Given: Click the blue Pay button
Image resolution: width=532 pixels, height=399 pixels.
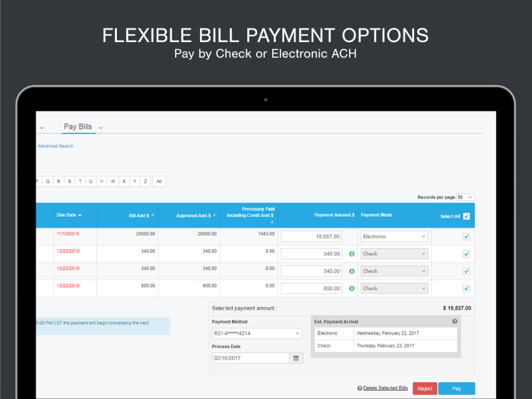Looking at the screenshot, I should click(456, 388).
